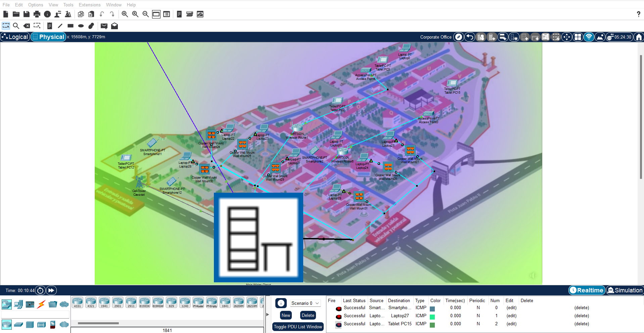Image resolution: width=644 pixels, height=333 pixels.
Task: Click the scenario info icon
Action: pyautogui.click(x=281, y=303)
